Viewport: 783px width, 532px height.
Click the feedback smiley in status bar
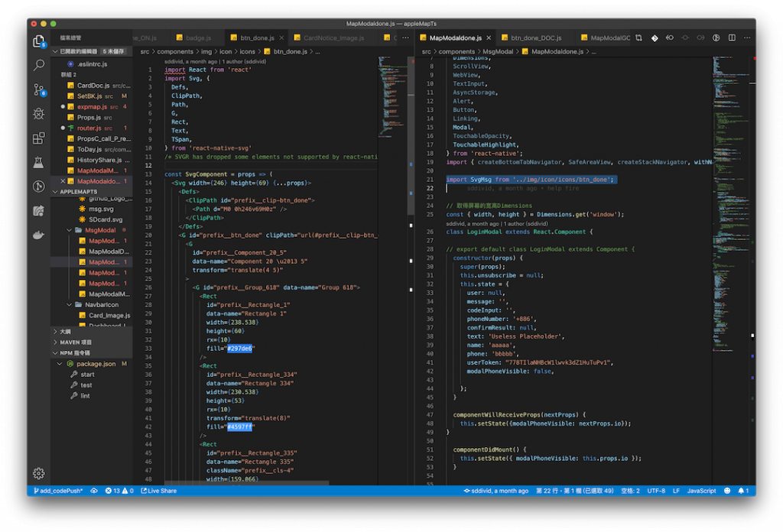(728, 491)
